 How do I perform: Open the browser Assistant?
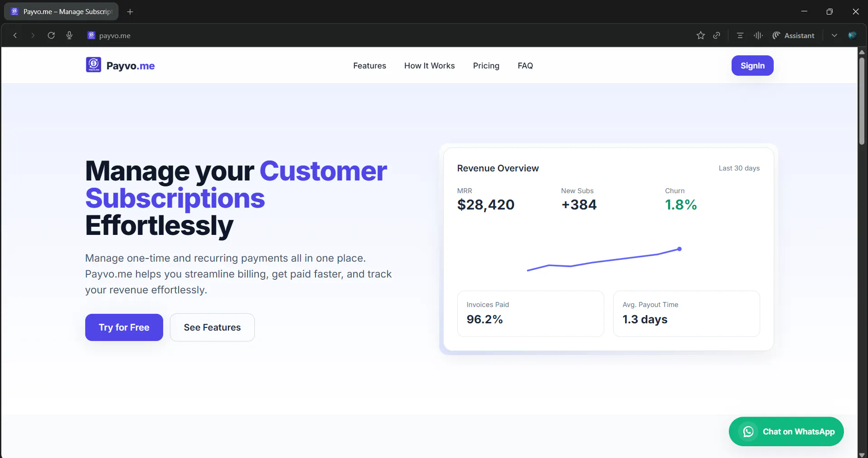pos(793,35)
